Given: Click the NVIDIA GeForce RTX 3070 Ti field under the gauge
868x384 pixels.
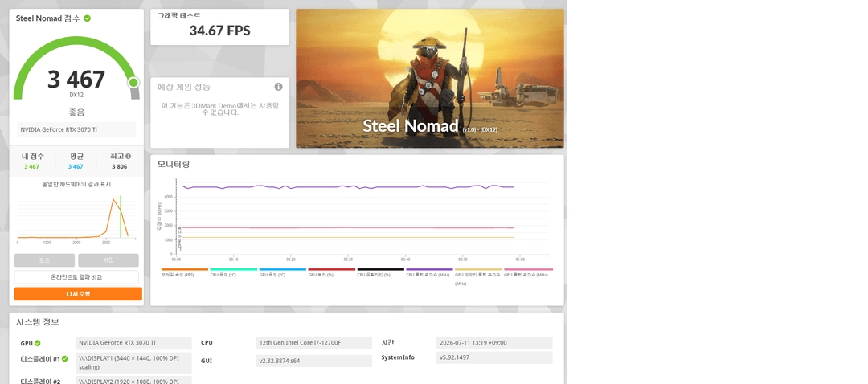Looking at the screenshot, I should [76, 129].
